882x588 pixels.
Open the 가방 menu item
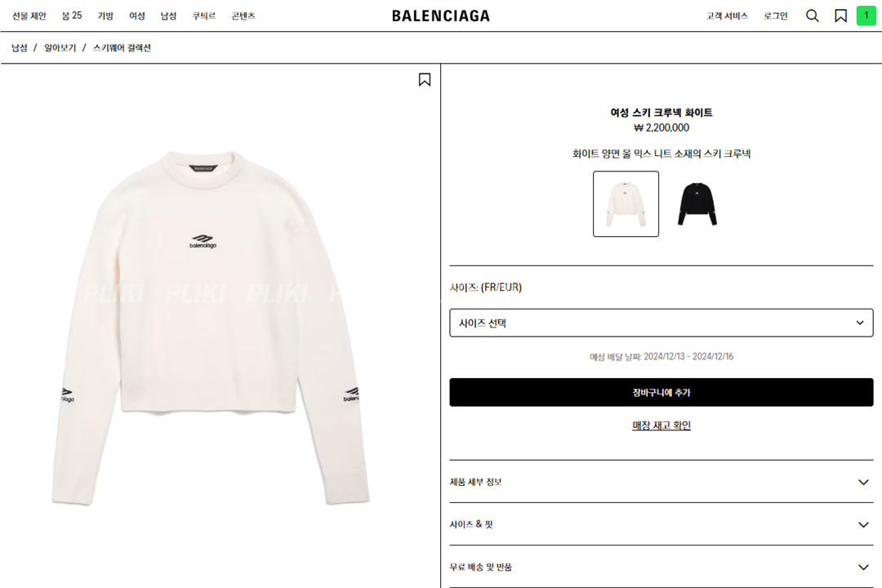pos(105,16)
